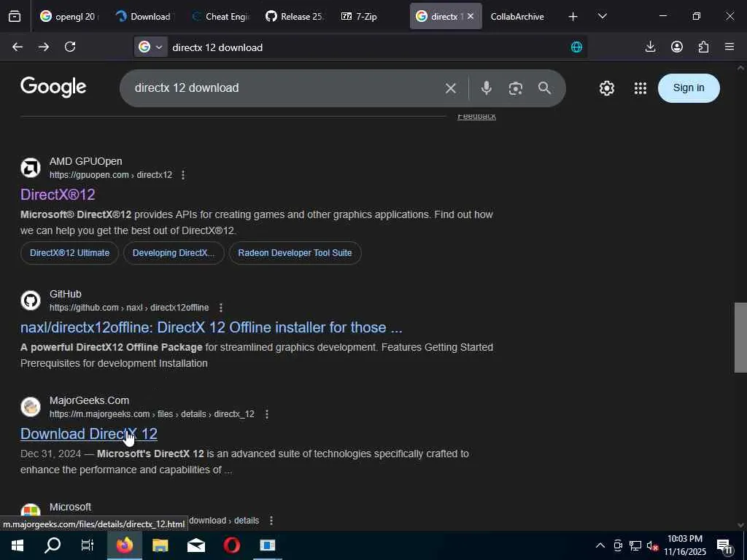747x560 pixels.
Task: Open the naxl/directx12offline result link
Action: click(x=211, y=327)
